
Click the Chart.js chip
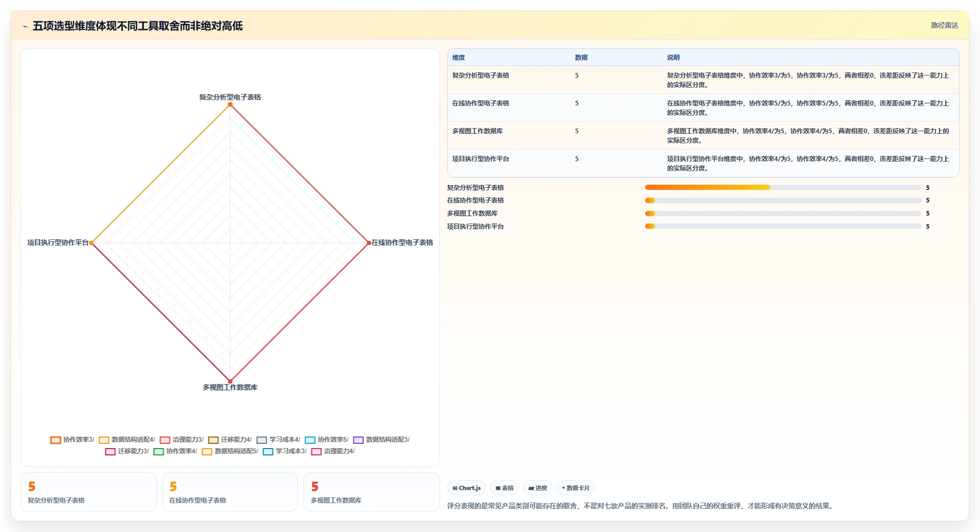[x=467, y=488]
